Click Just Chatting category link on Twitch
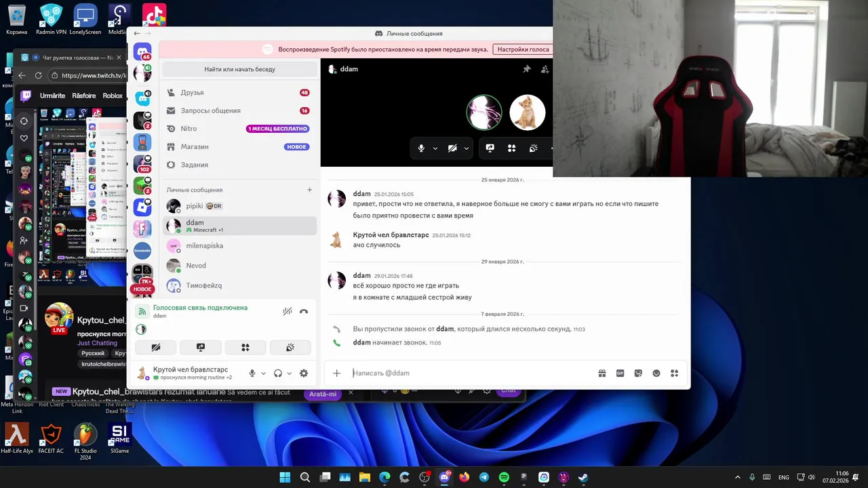The image size is (868, 488). [97, 343]
